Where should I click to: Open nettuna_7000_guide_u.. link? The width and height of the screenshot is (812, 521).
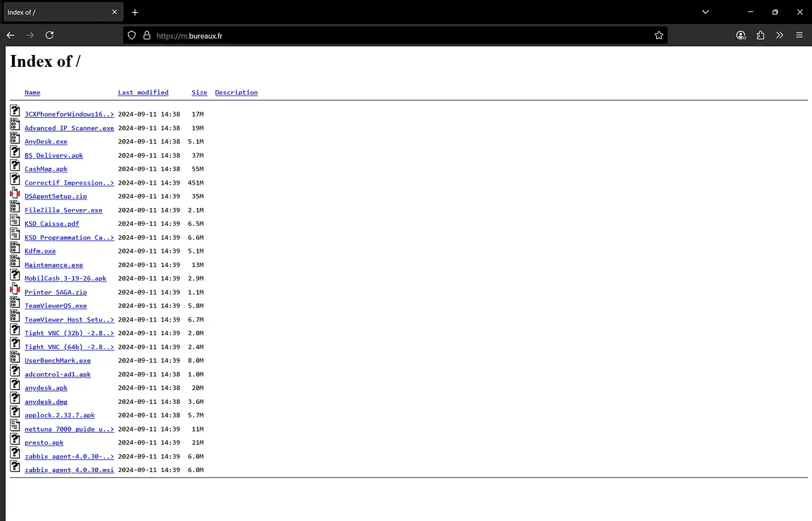click(x=69, y=429)
